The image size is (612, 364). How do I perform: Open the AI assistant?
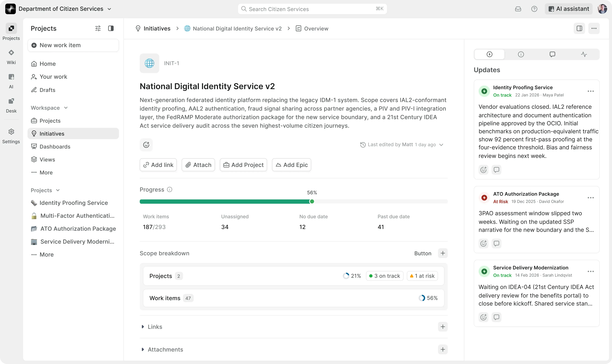click(569, 9)
